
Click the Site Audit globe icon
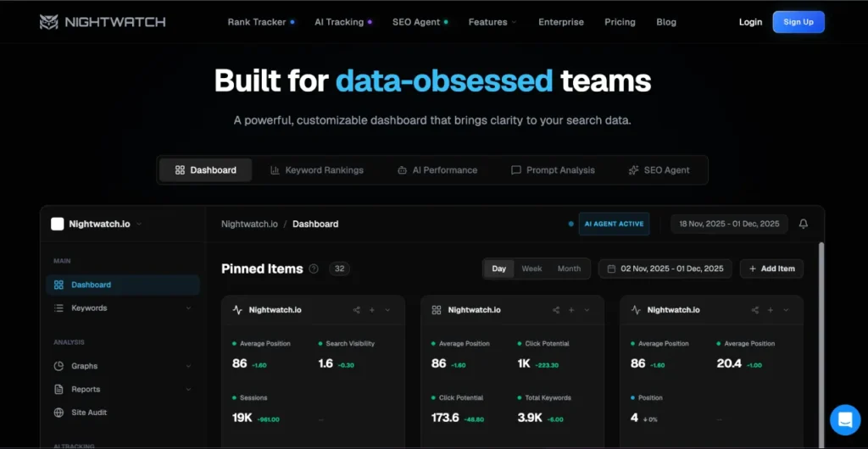pyautogui.click(x=58, y=413)
